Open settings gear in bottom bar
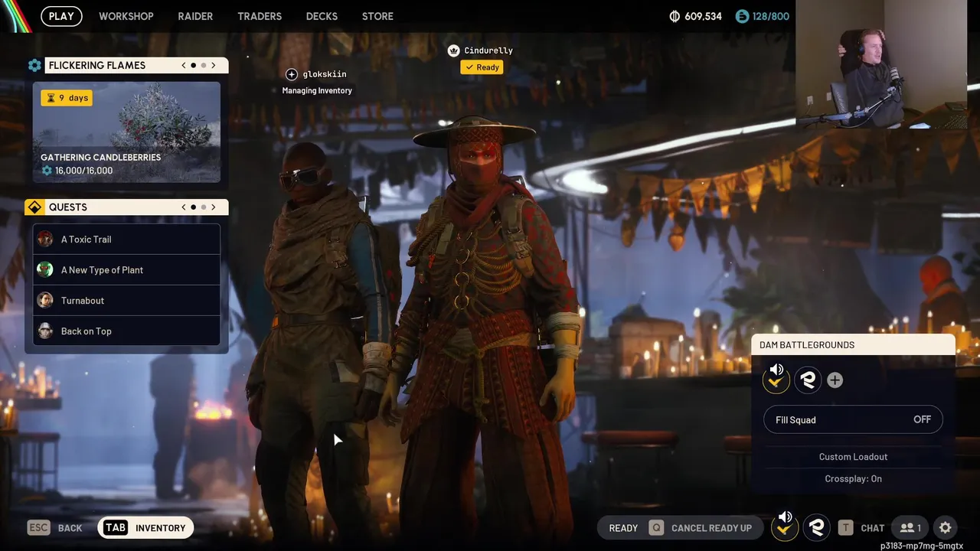Screen dimensions: 980x551 (x=946, y=527)
